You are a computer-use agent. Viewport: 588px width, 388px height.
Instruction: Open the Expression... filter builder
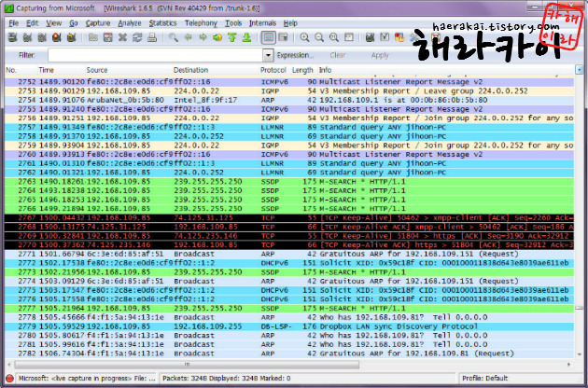tap(296, 55)
